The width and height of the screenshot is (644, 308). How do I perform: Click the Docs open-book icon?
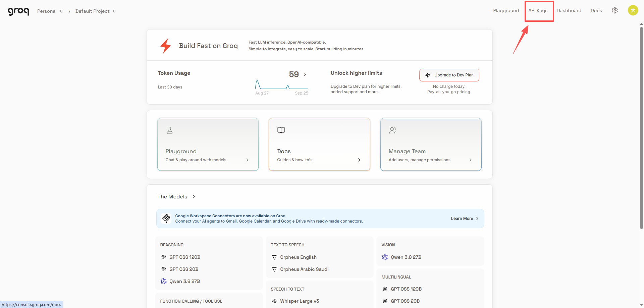281,130
